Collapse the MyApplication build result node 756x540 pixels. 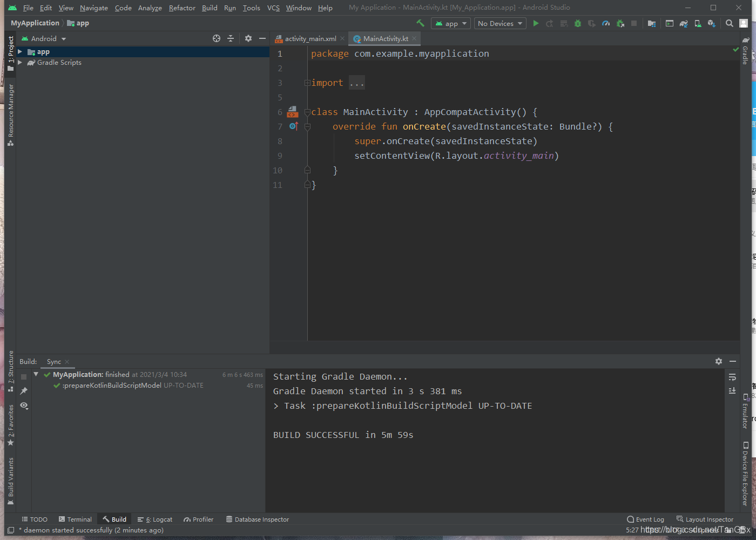(36, 374)
